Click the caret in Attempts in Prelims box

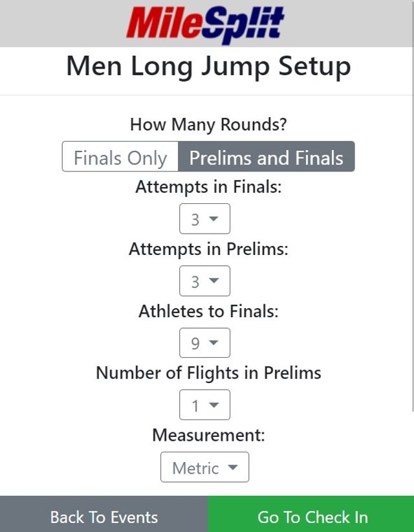point(213,281)
